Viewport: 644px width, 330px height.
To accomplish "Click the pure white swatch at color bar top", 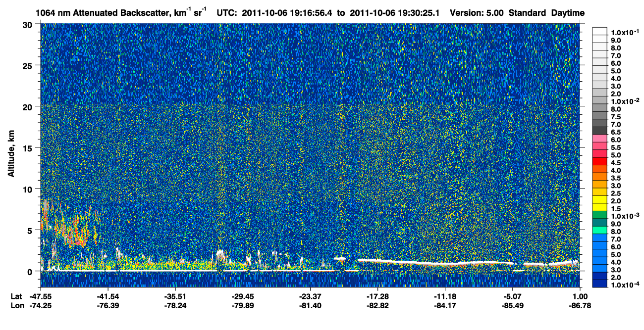I will click(x=600, y=31).
